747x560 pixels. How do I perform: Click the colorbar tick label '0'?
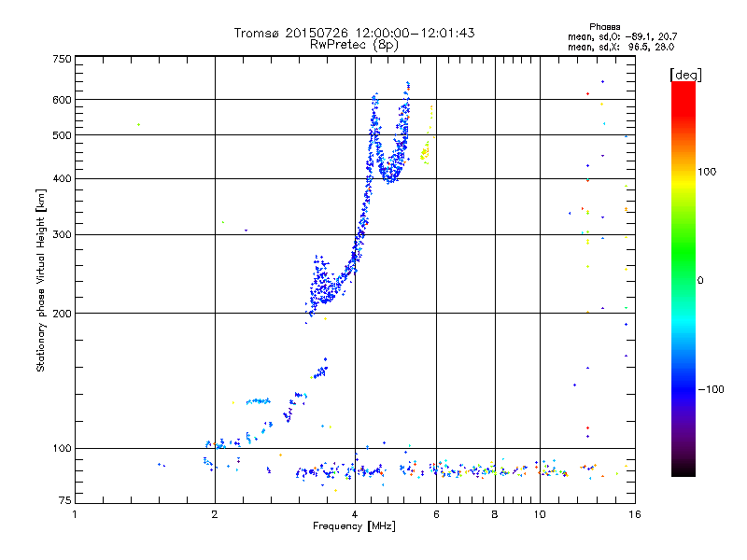coord(699,280)
